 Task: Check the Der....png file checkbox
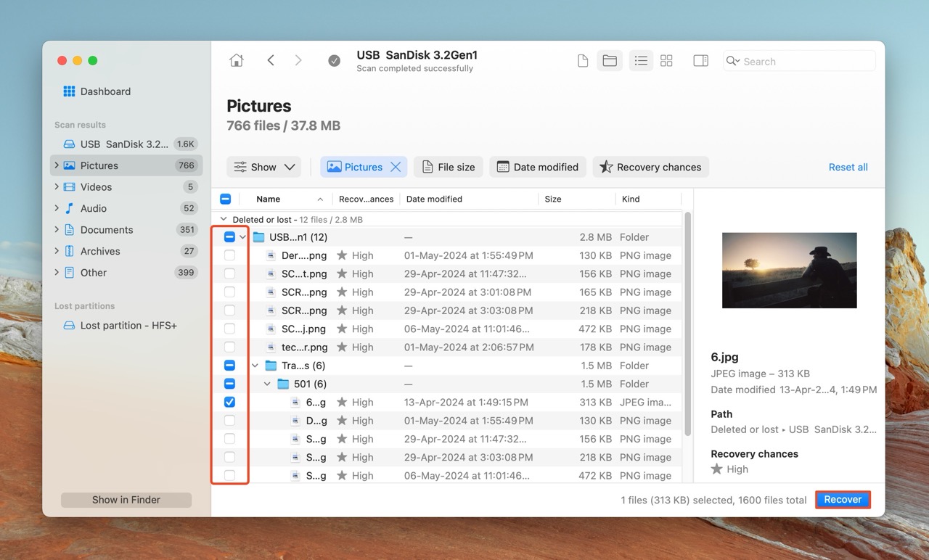[x=229, y=255]
